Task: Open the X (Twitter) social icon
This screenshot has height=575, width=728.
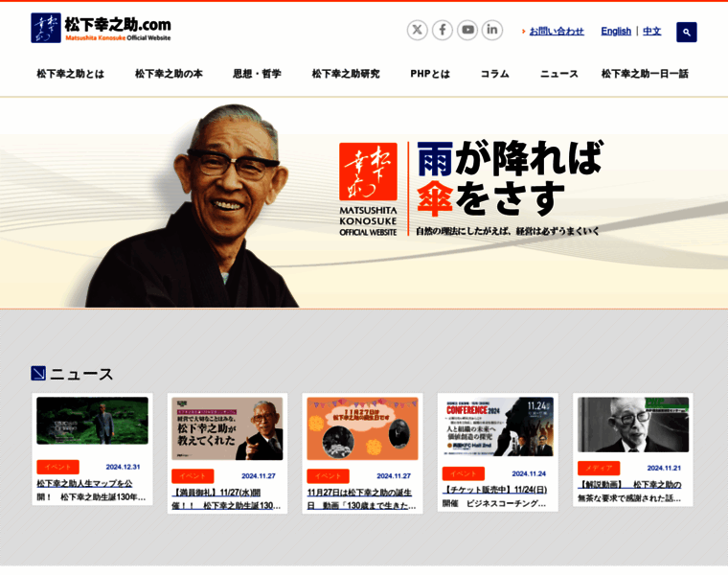Action: 417,31
